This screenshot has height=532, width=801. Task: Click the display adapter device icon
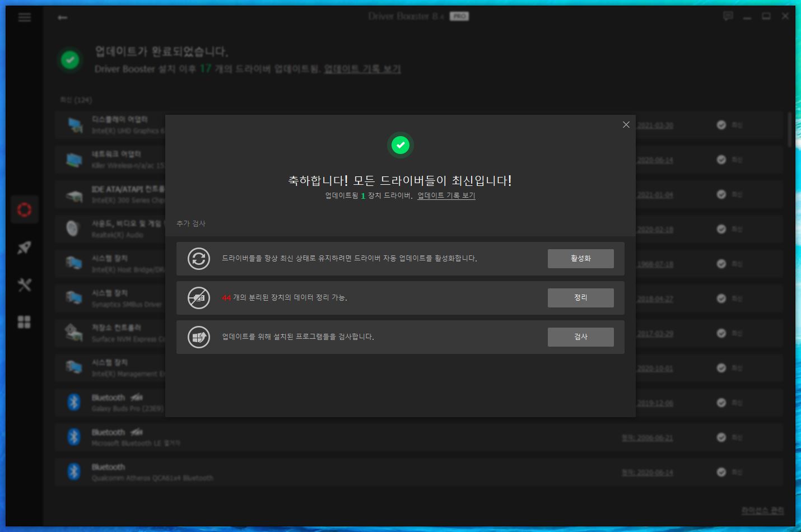point(74,124)
